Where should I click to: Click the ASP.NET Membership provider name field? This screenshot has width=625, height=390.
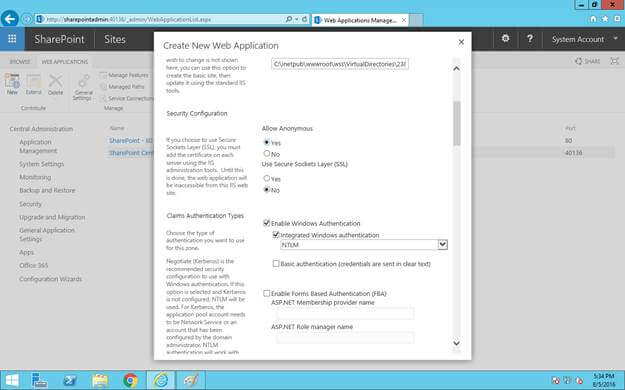[x=345, y=313]
